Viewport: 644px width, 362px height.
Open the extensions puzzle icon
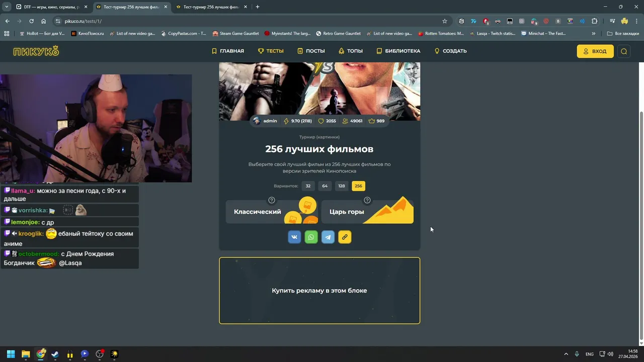(x=595, y=21)
